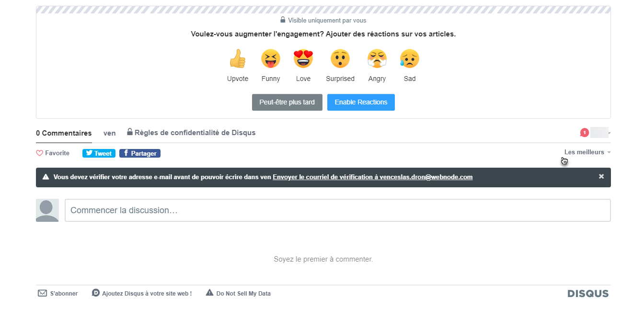Open the notification bubble with red badge
This screenshot has width=644, height=309.
(584, 133)
